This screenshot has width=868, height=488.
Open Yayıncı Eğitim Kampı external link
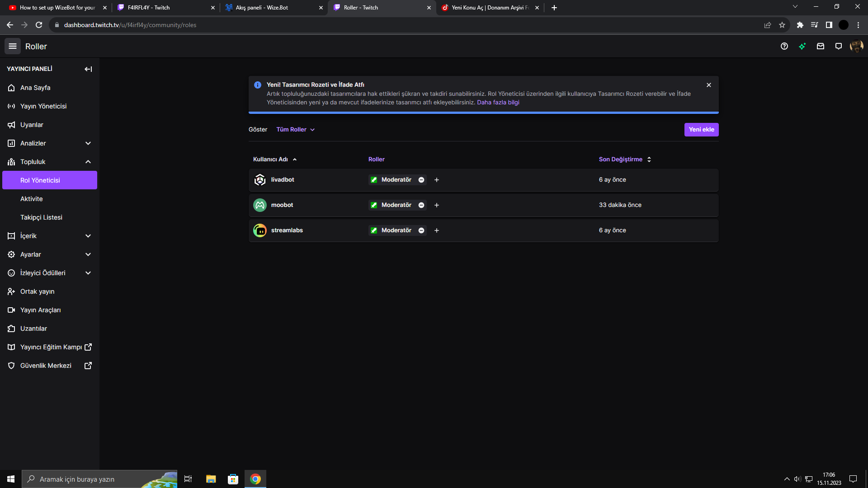(50, 347)
